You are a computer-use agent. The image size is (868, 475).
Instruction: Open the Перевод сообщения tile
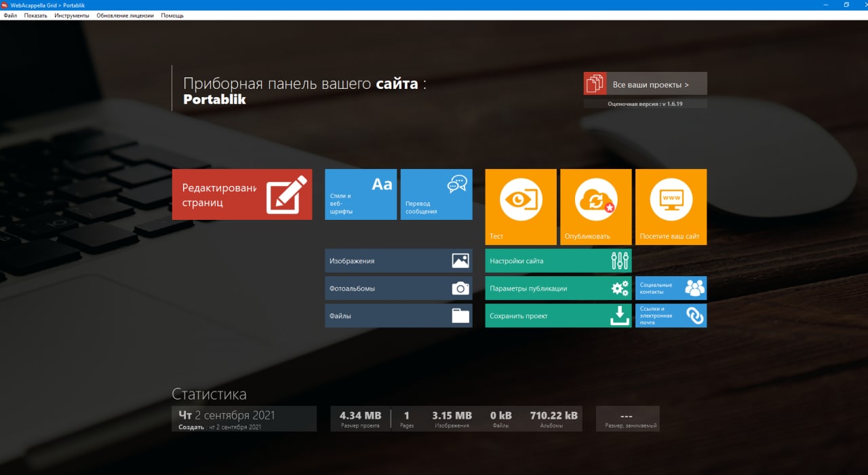click(436, 195)
